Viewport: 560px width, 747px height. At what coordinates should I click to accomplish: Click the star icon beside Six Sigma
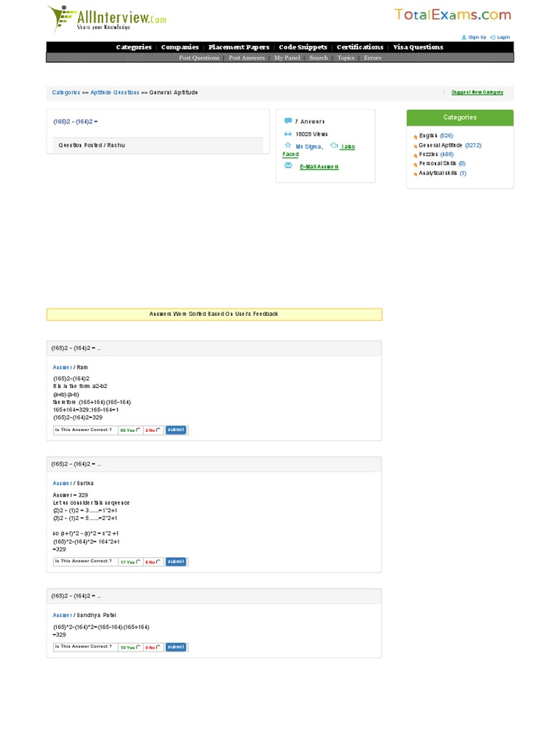pyautogui.click(x=288, y=145)
